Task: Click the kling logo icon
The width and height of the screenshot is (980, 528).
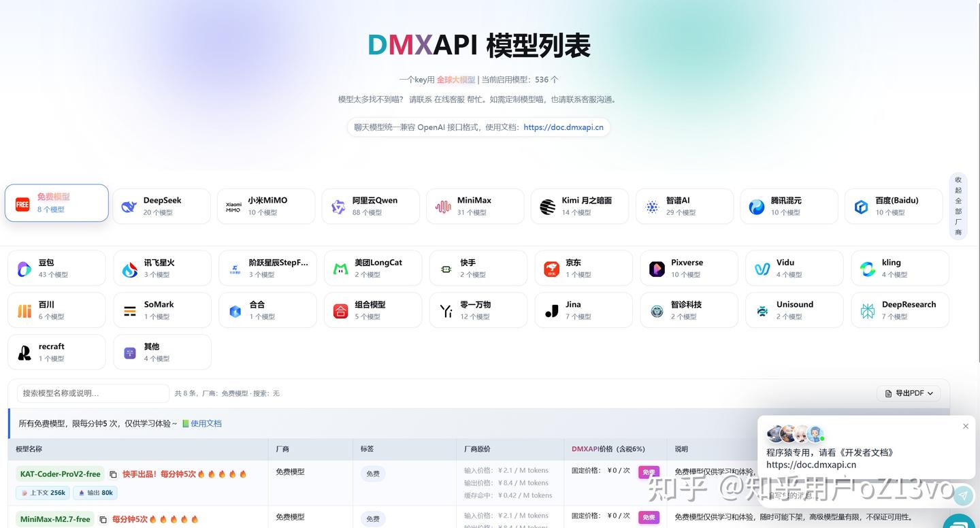Action: click(868, 269)
